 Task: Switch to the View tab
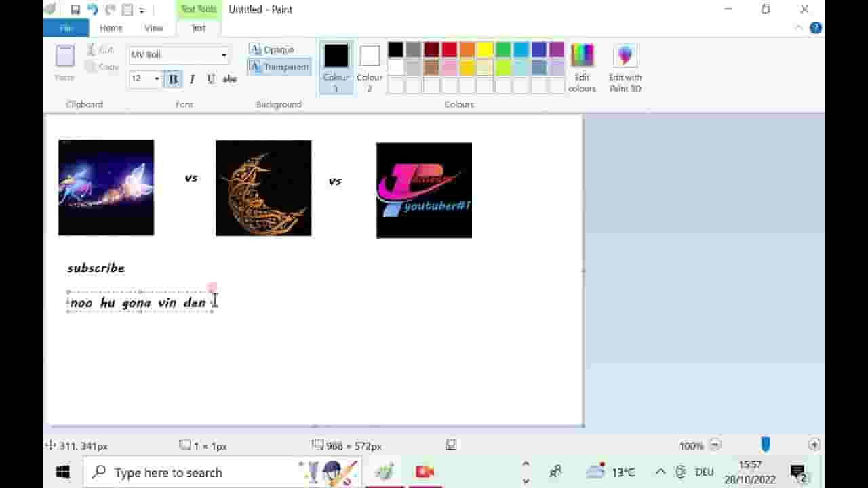[154, 28]
